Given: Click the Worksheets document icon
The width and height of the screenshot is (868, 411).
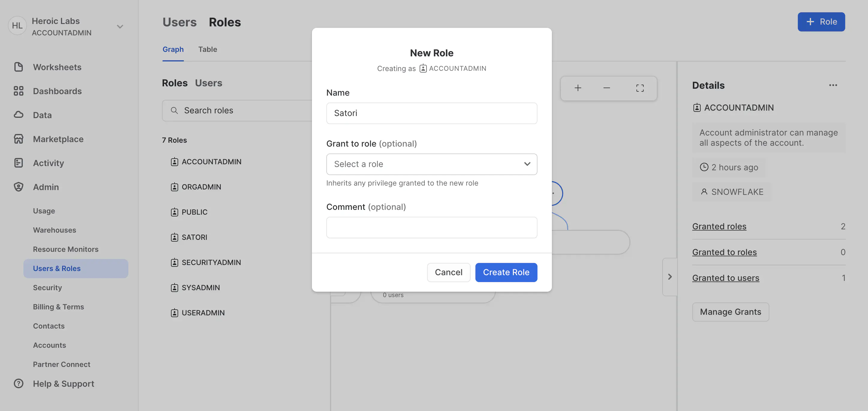Looking at the screenshot, I should click(x=19, y=67).
